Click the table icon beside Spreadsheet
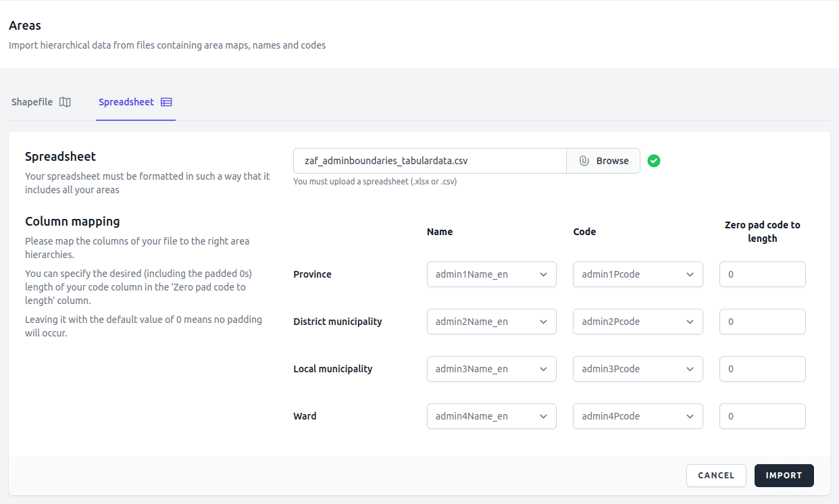 click(x=166, y=102)
